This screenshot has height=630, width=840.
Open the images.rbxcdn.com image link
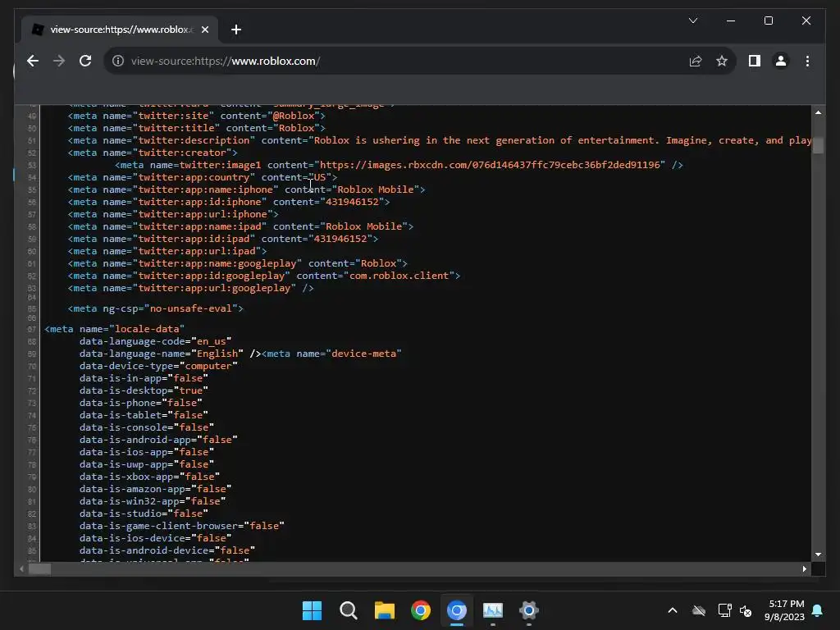point(490,165)
